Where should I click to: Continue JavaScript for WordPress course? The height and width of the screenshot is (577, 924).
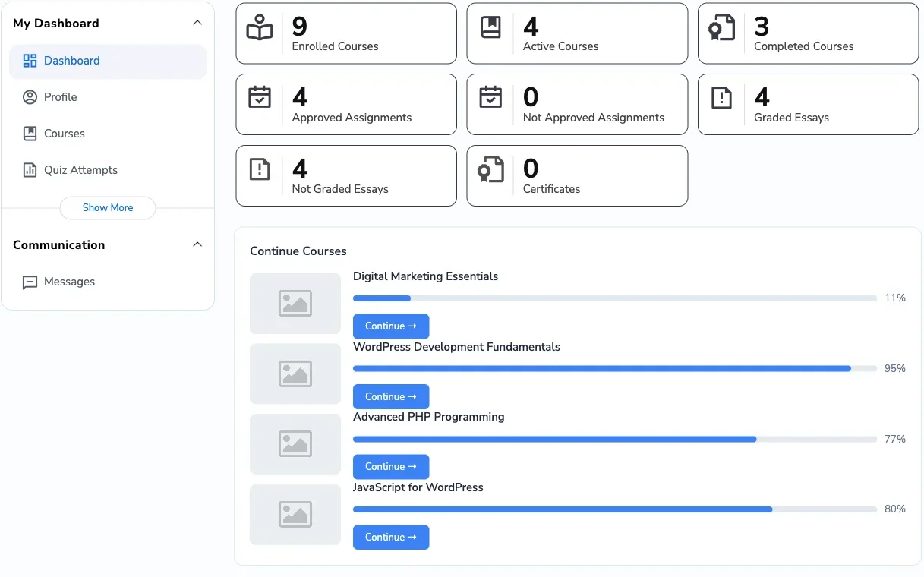coord(391,537)
